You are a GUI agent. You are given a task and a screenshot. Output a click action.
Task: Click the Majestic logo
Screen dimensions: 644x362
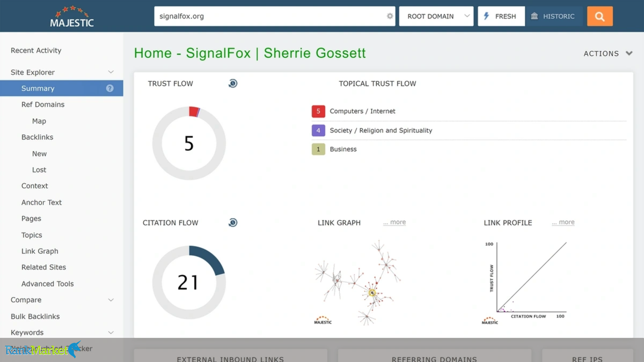coord(72,16)
